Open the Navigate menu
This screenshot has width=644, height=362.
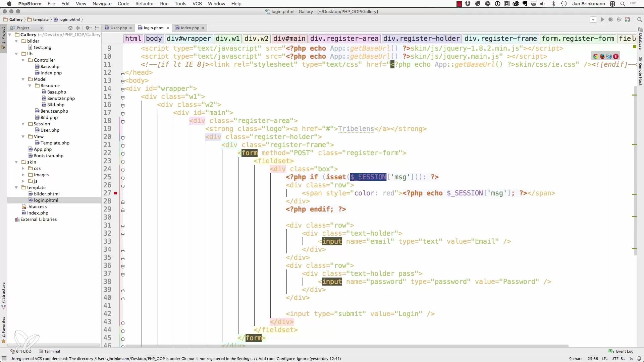(x=102, y=4)
